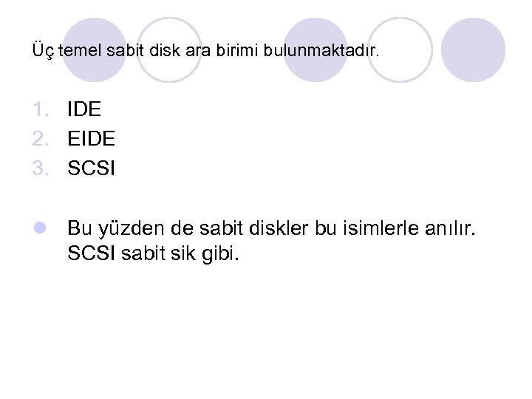Click the word "temel" in the heading
Screen dimensions: 532x399
tap(76, 52)
